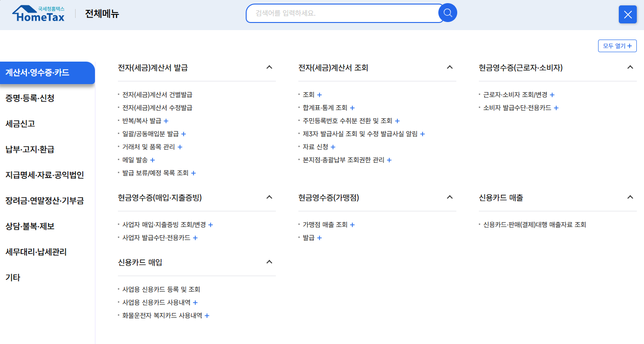Expand the 조회 submenu
This screenshot has width=644, height=344.
click(320, 94)
